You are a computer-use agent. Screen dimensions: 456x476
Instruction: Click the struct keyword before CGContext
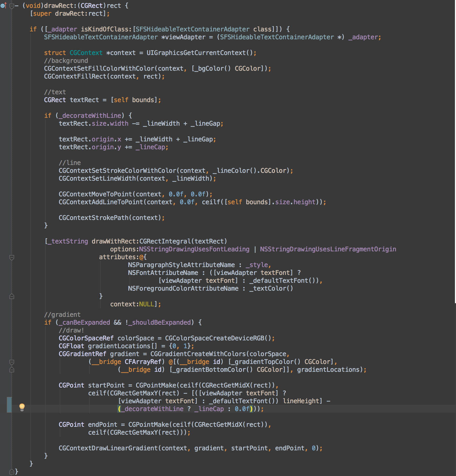55,53
